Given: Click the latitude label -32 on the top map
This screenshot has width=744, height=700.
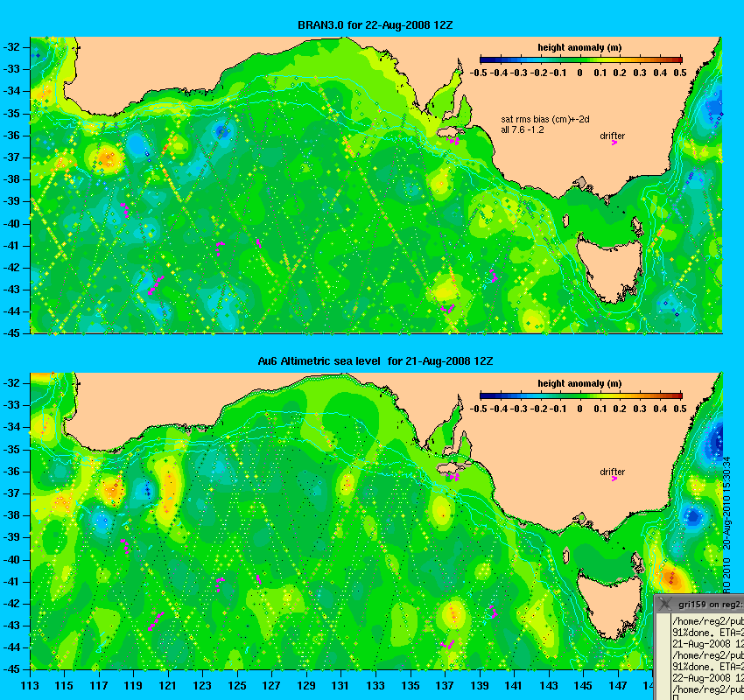Looking at the screenshot, I should click(x=12, y=47).
